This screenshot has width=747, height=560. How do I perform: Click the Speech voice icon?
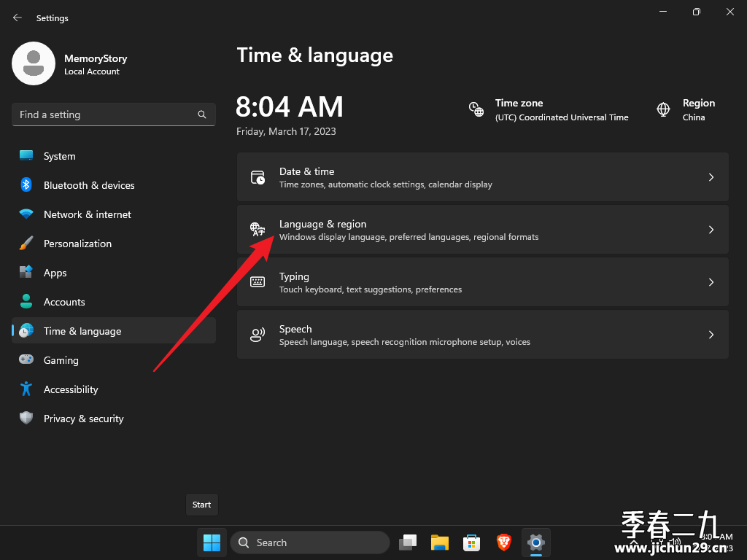(258, 335)
